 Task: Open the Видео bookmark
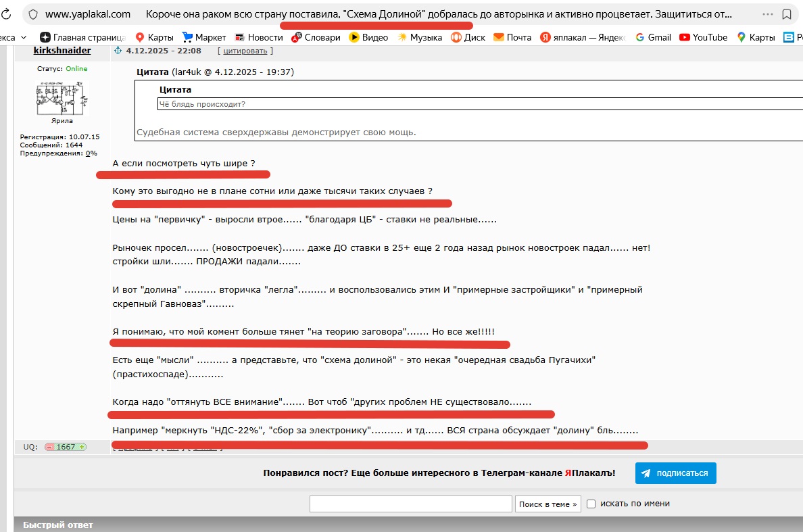tap(369, 37)
